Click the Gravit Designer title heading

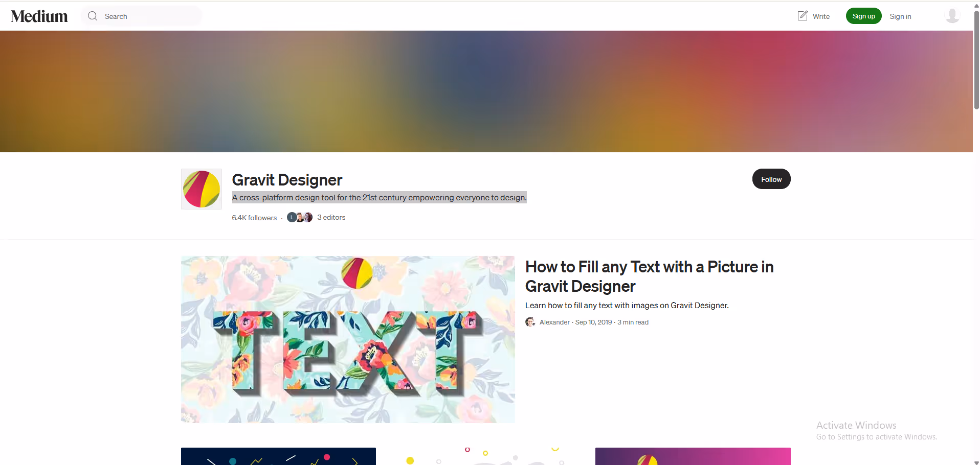click(x=286, y=180)
